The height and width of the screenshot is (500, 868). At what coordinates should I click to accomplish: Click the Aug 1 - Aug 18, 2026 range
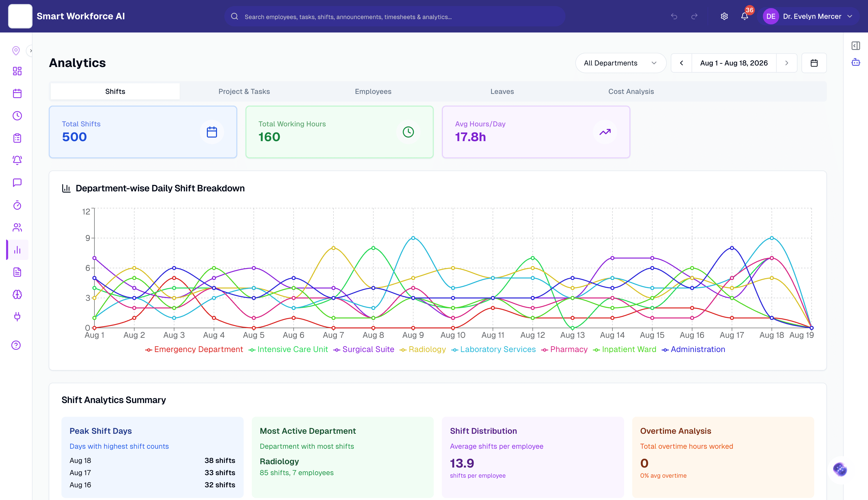[734, 63]
